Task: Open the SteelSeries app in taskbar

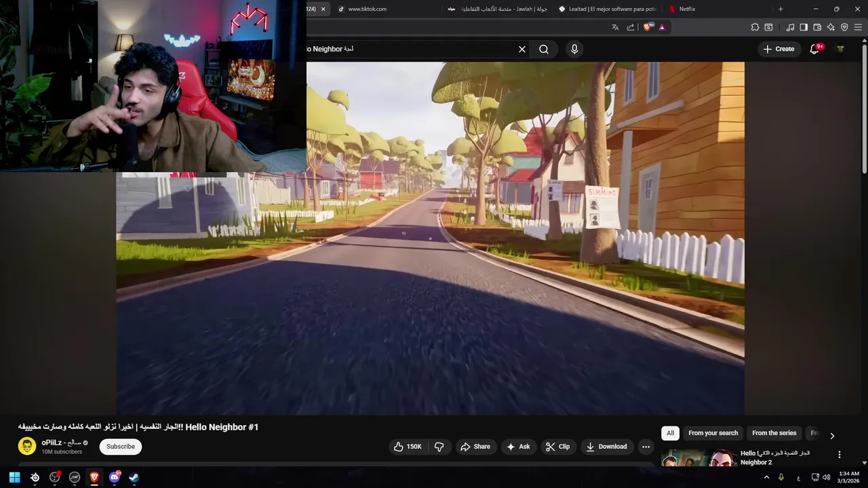Action: pyautogui.click(x=35, y=477)
